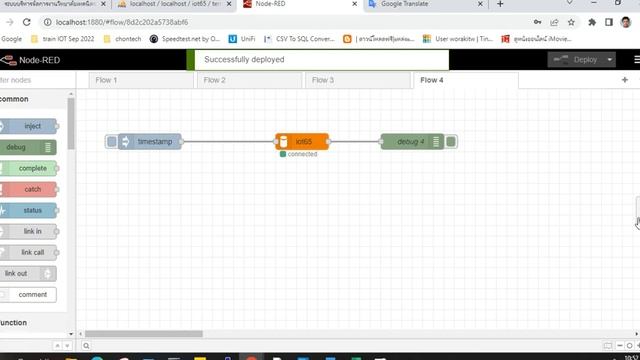This screenshot has height=360, width=640.
Task: Click the palette expand-all down arrow
Action: [67, 346]
